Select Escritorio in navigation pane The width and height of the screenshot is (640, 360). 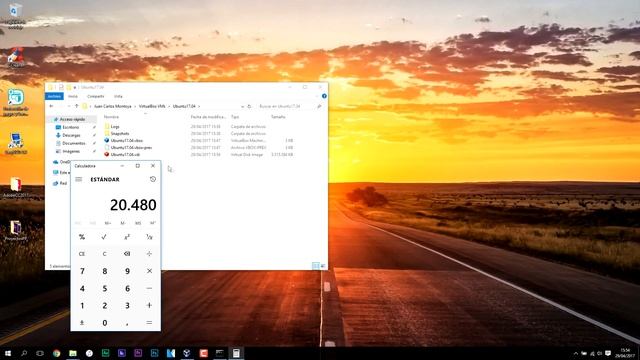71,127
